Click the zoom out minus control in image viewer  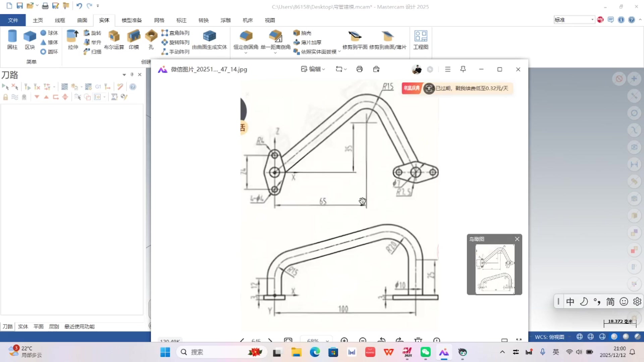(362, 340)
